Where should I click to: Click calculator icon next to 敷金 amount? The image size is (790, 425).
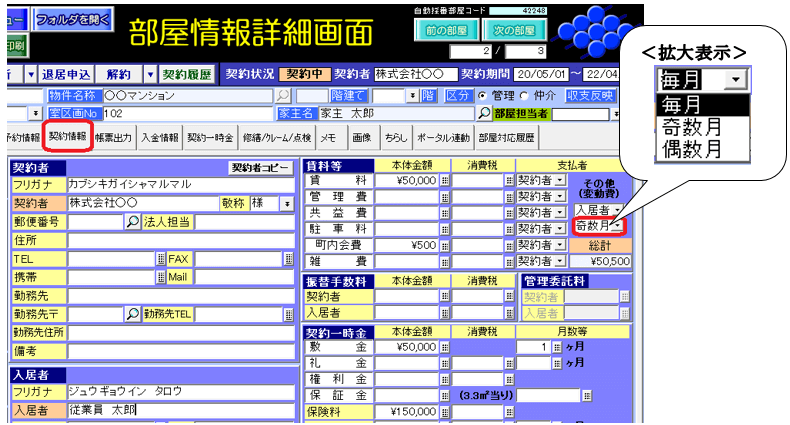[x=444, y=346]
